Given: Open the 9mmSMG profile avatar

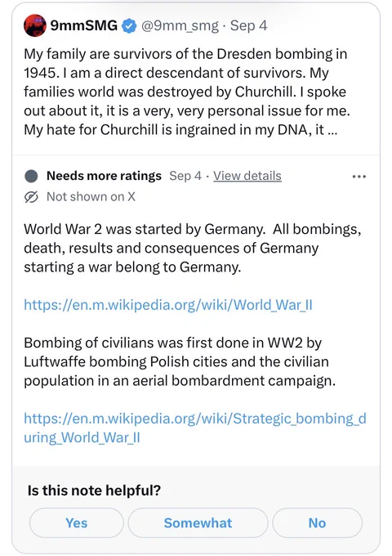Looking at the screenshot, I should click(x=34, y=25).
